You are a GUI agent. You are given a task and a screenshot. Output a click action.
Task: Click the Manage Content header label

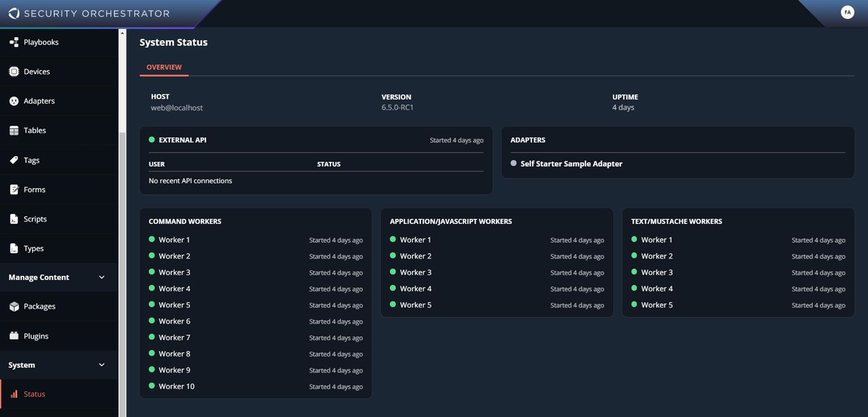coord(39,278)
